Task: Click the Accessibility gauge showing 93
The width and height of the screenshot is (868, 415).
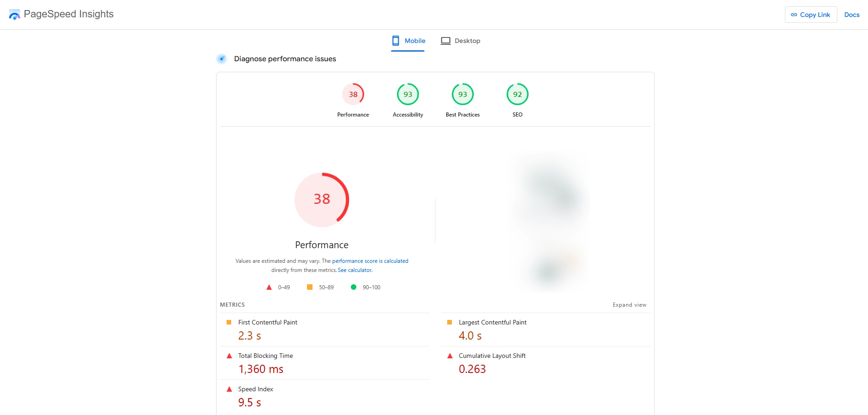Action: pos(408,94)
